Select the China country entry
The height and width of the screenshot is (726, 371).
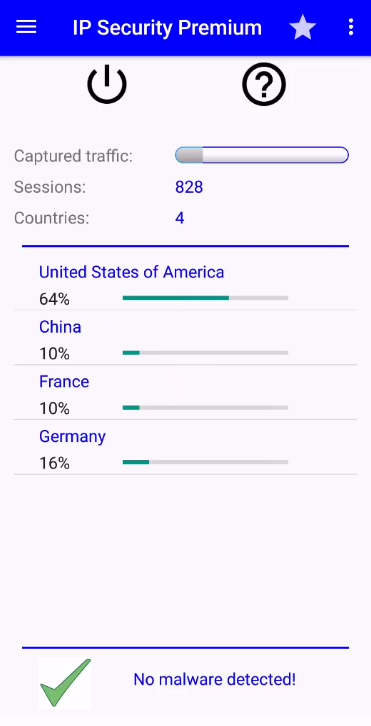tap(185, 338)
